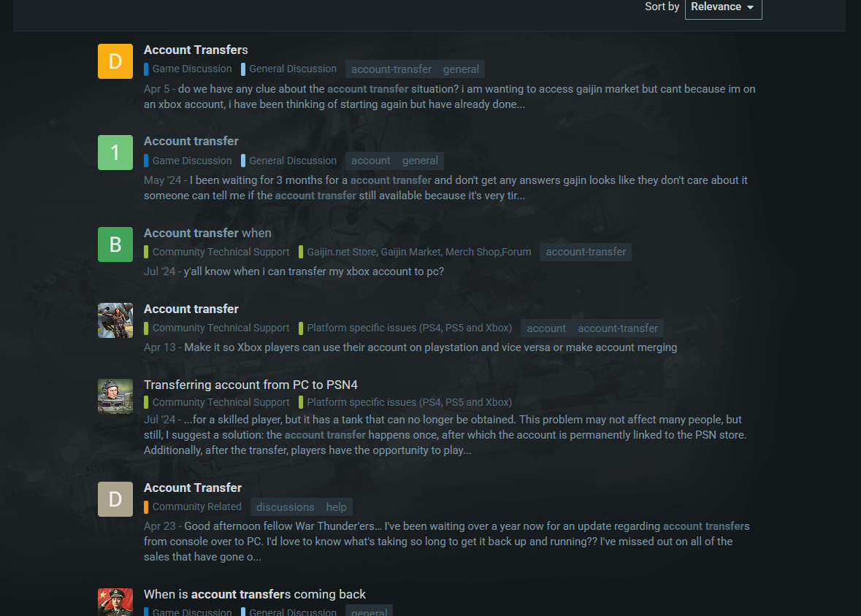Open the 'Account Transfers' topic from Apr 5

tap(196, 50)
